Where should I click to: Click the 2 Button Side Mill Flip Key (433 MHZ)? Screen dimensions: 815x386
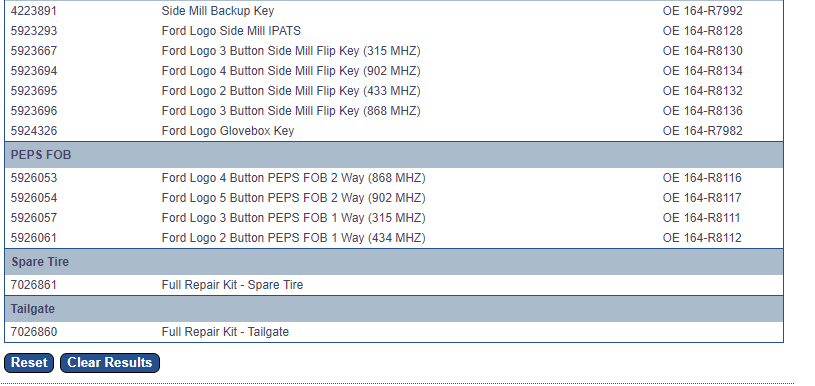[x=394, y=91]
